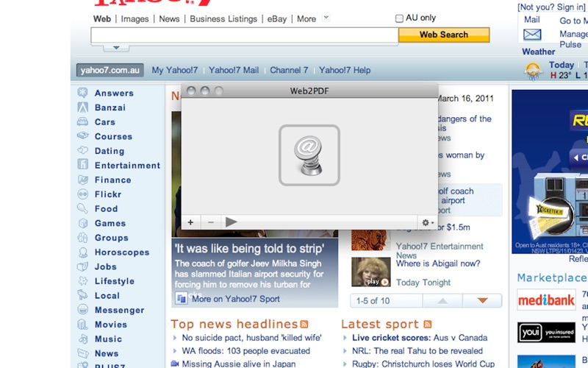Open Banzai from the sidebar icon
This screenshot has height=368, width=588.
click(82, 107)
